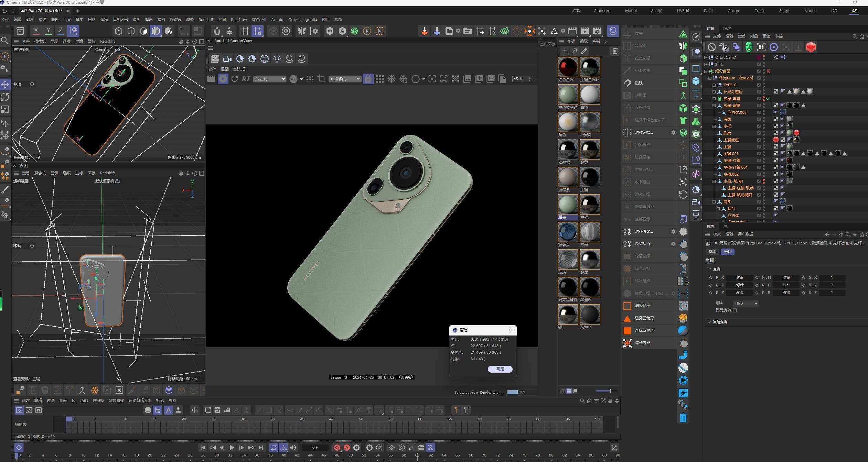Select the 摄像头 material swatch
Image resolution: width=868 pixels, height=462 pixels.
(568, 232)
